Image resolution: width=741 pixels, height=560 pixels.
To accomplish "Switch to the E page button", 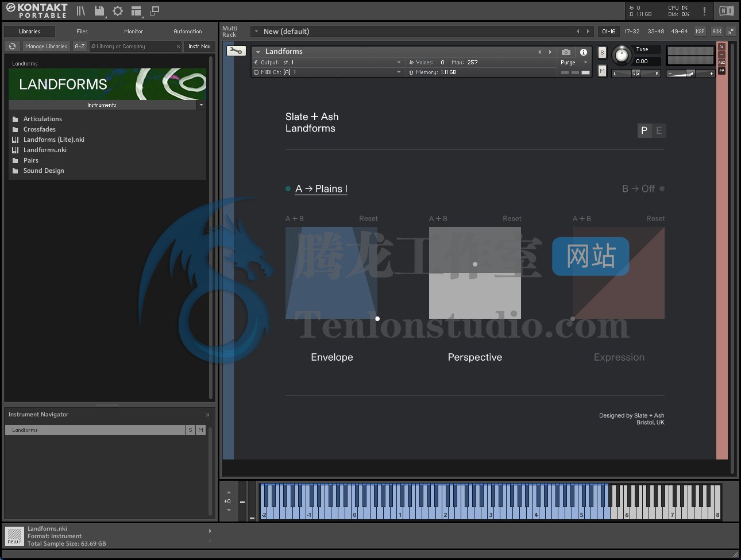I will 659,130.
